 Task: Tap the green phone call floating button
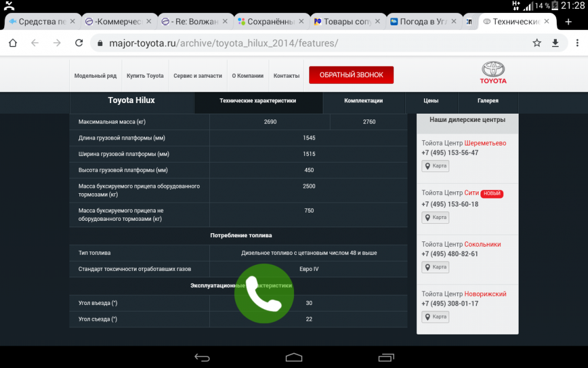tap(264, 293)
